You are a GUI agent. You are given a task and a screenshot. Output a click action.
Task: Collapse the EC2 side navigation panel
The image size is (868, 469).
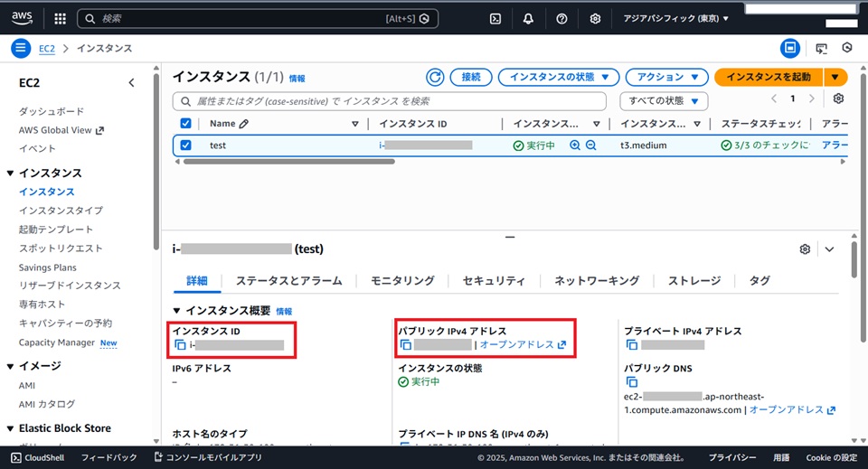pyautogui.click(x=131, y=83)
